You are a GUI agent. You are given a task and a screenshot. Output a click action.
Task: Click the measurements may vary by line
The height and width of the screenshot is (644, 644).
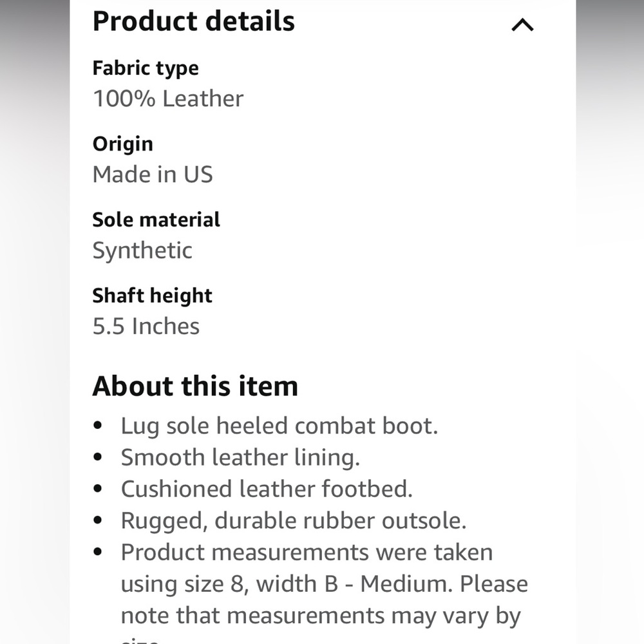(320, 616)
